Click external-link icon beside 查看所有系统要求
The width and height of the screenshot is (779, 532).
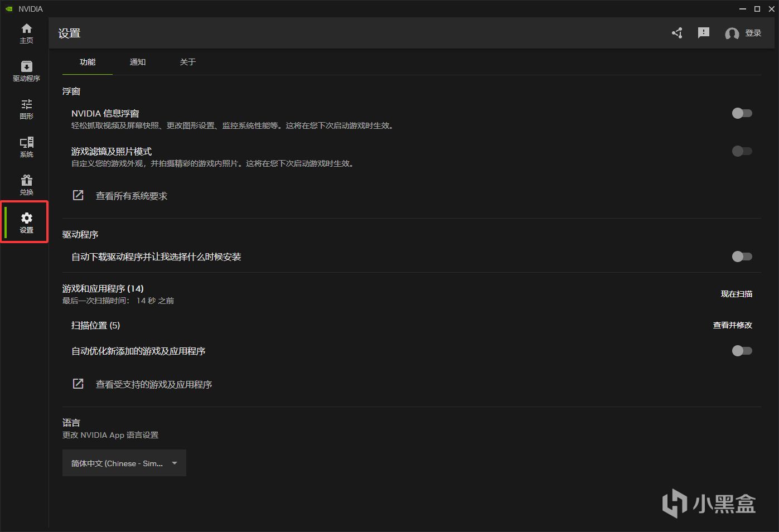[x=78, y=195]
